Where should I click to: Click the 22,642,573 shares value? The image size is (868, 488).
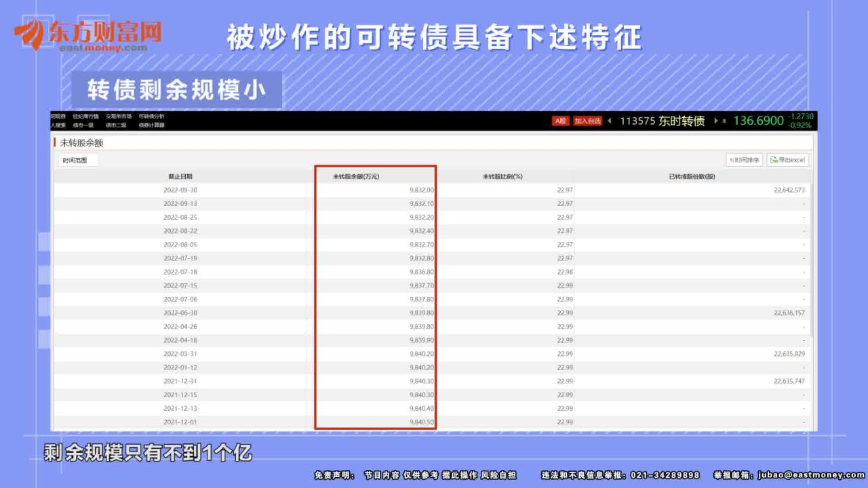(x=789, y=190)
